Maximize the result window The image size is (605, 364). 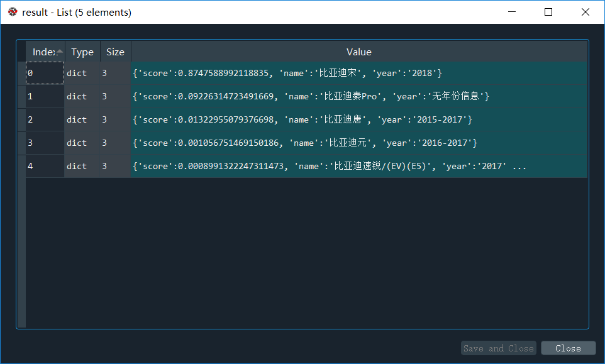548,12
